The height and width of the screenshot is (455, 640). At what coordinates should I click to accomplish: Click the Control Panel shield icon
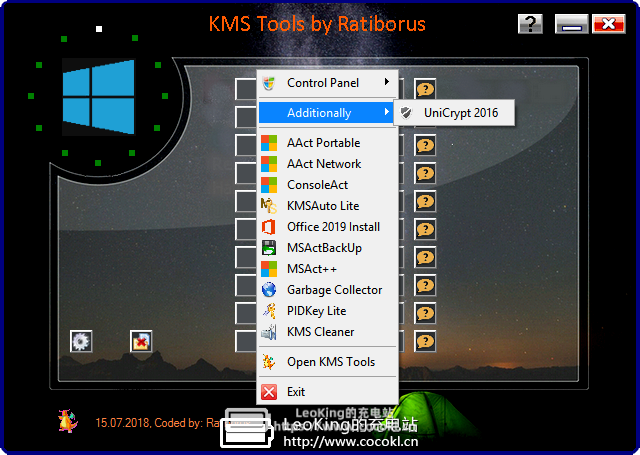[269, 83]
